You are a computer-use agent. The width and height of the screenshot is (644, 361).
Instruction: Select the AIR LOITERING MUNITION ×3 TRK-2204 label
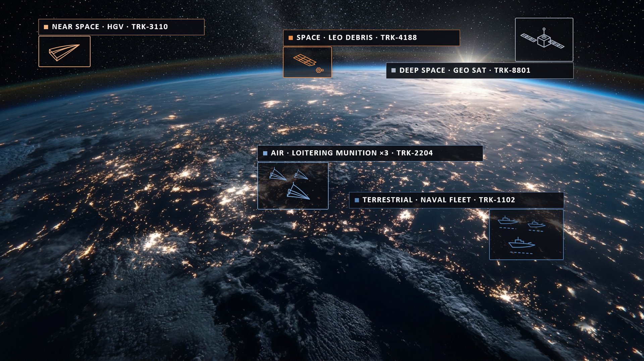[x=370, y=153]
